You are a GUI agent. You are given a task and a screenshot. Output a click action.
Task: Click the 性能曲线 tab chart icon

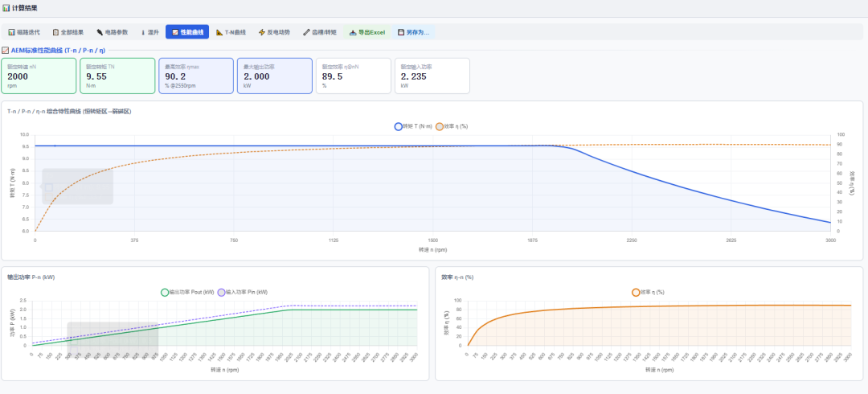point(175,32)
